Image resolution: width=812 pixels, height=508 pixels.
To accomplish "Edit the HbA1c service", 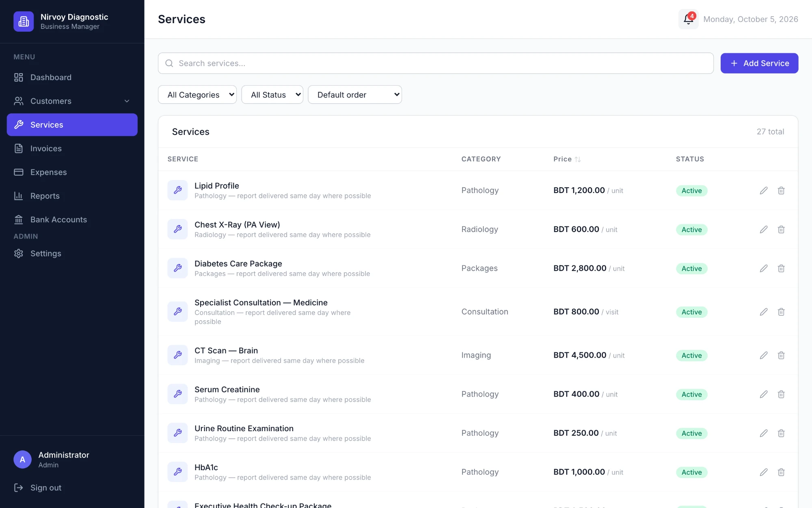I will [764, 473].
